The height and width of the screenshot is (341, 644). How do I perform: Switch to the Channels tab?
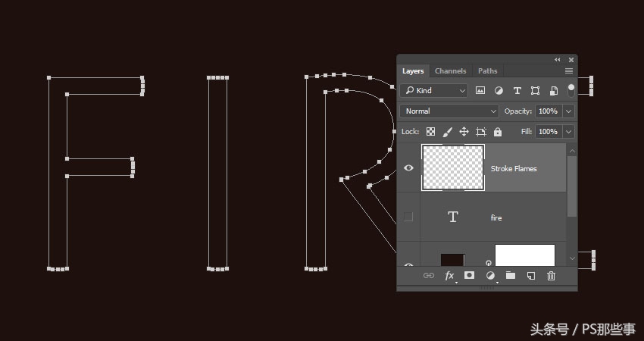point(451,71)
